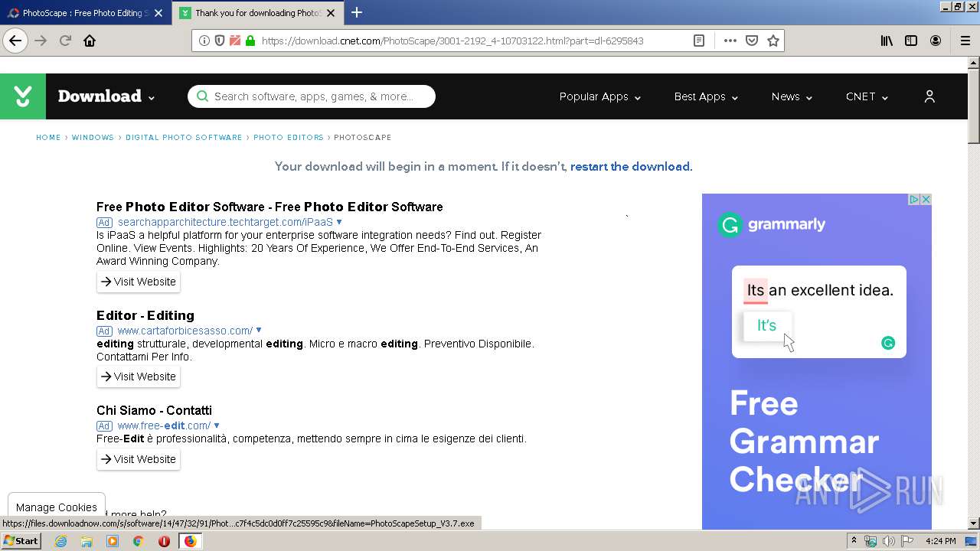Open the Firefox home page

point(90,41)
